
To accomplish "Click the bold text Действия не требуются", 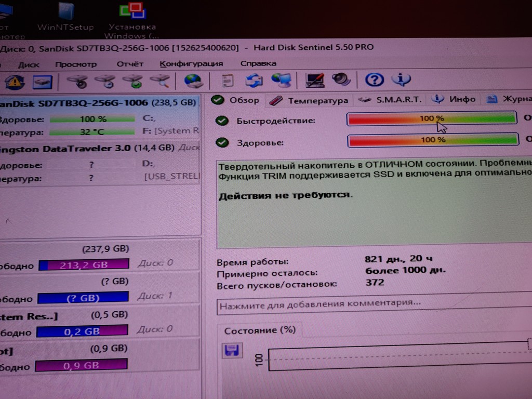I will [286, 195].
